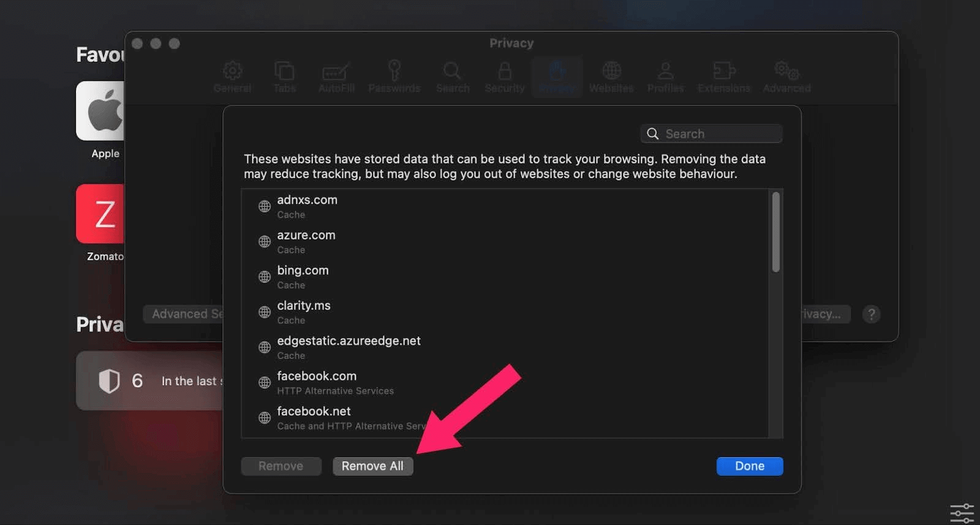Select the adnxs.com row

coord(505,206)
